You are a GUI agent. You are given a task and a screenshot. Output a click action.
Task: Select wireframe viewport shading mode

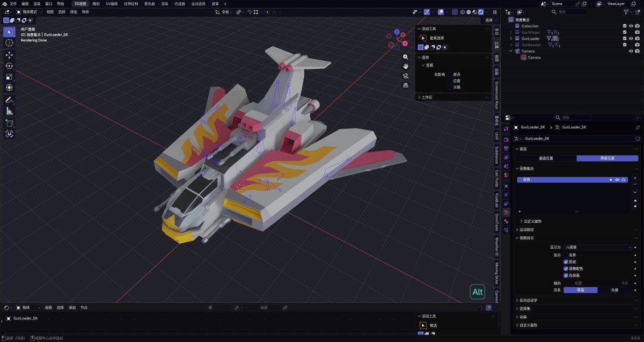(462, 12)
